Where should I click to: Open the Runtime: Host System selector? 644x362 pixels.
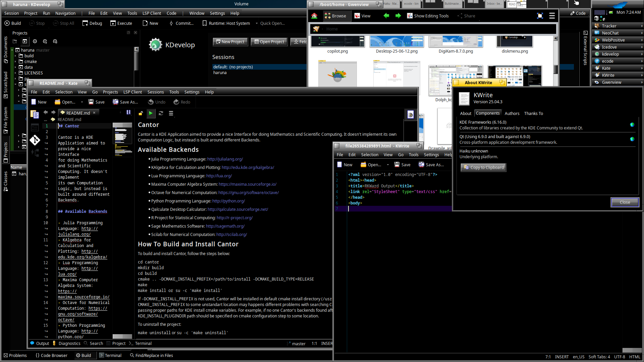226,23
